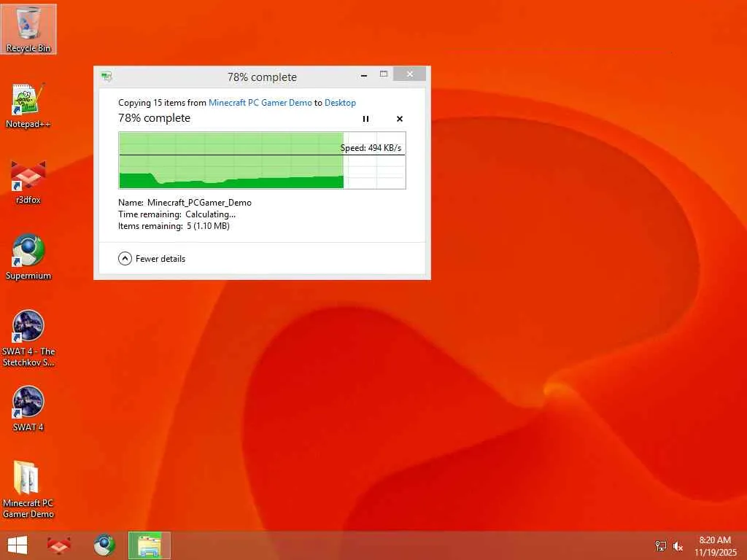This screenshot has height=560, width=747.
Task: Switch to File Explorer on the taskbar
Action: [149, 545]
